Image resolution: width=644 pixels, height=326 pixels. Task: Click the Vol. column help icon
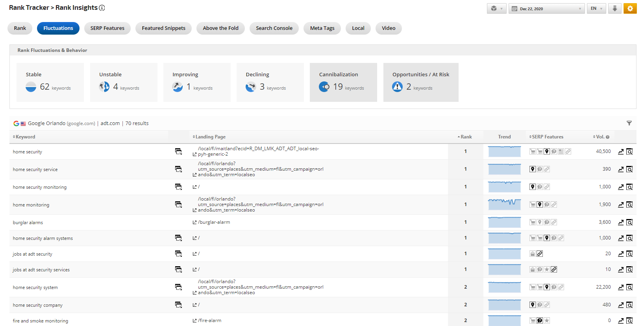(607, 137)
